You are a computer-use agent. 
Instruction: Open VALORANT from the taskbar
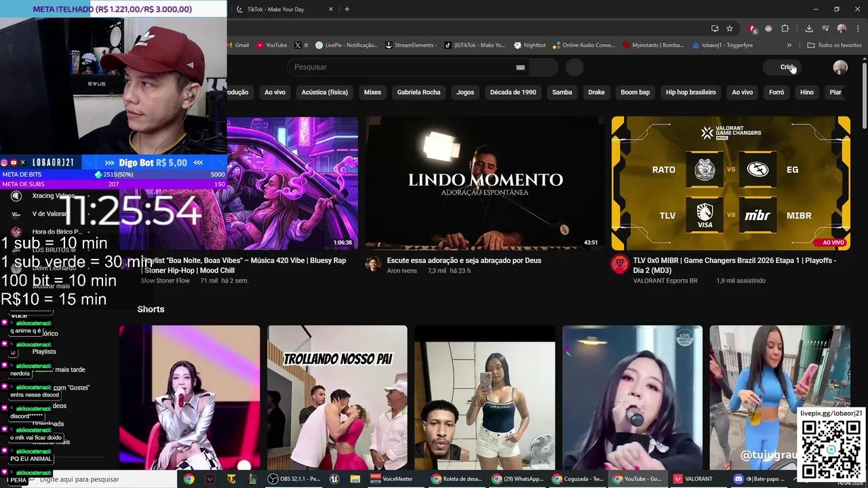coord(693,479)
